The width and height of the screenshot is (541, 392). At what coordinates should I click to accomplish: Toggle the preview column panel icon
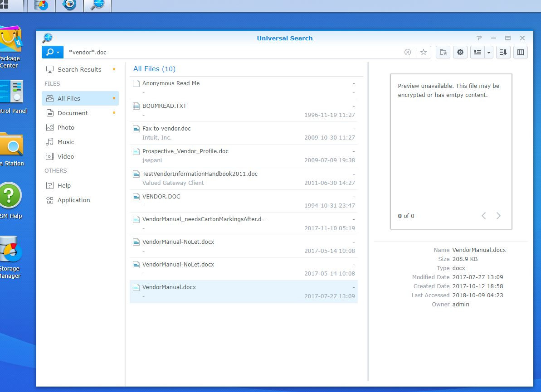pyautogui.click(x=520, y=52)
